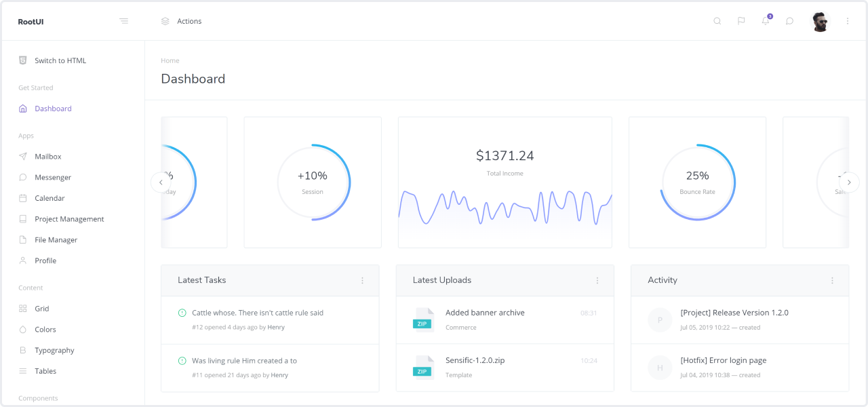Slide carousel to next card
This screenshot has height=407, width=868.
[849, 182]
